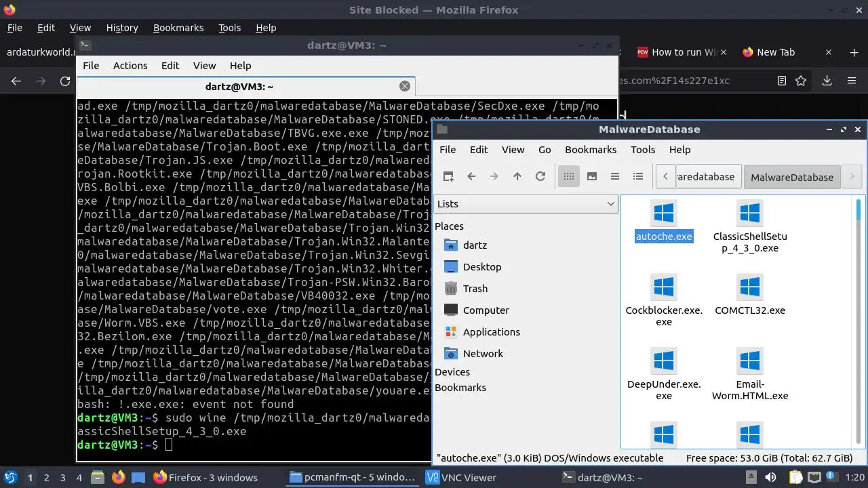Open Desktop in the Places sidebar
The width and height of the screenshot is (868, 488).
[481, 266]
